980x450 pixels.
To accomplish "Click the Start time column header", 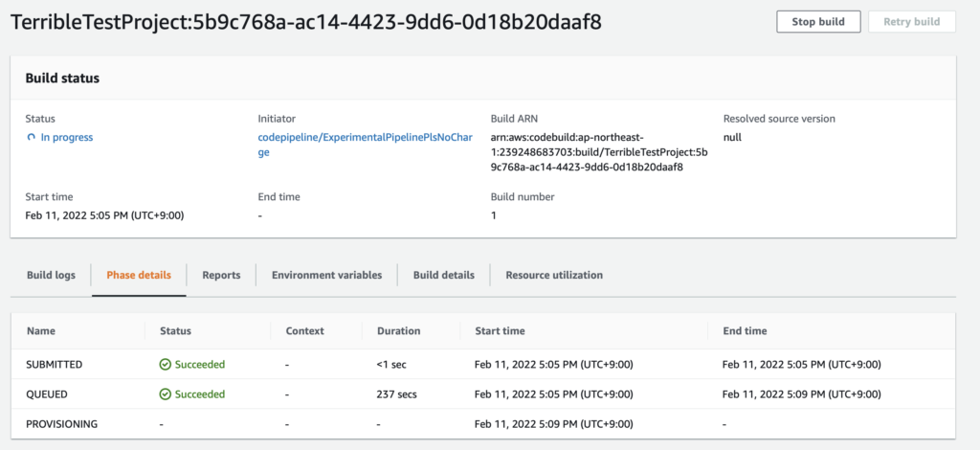I will pyautogui.click(x=500, y=330).
